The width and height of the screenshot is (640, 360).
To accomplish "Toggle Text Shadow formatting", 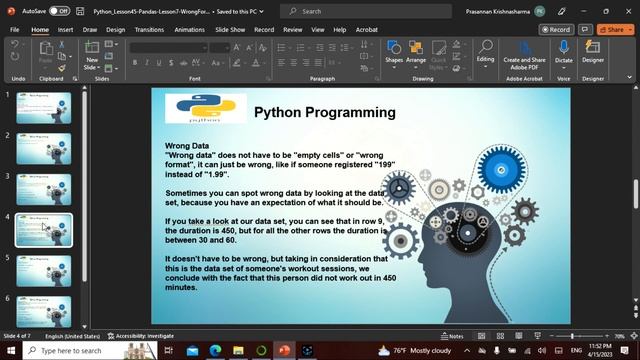I will (171, 63).
